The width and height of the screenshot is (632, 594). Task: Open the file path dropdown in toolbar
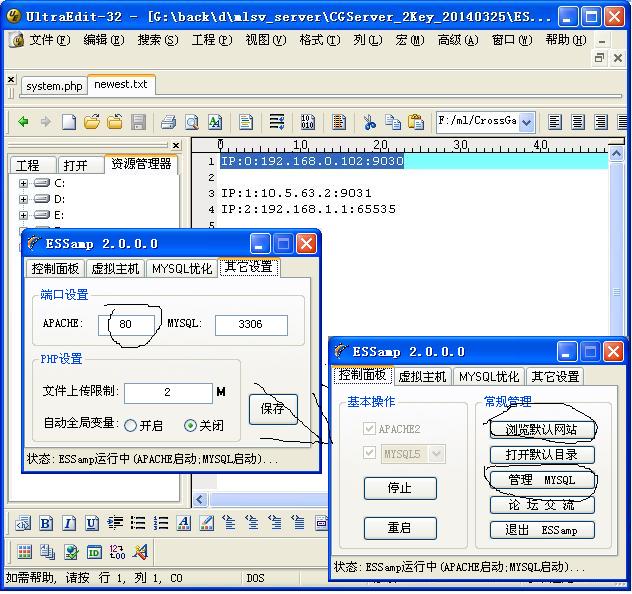coord(526,122)
